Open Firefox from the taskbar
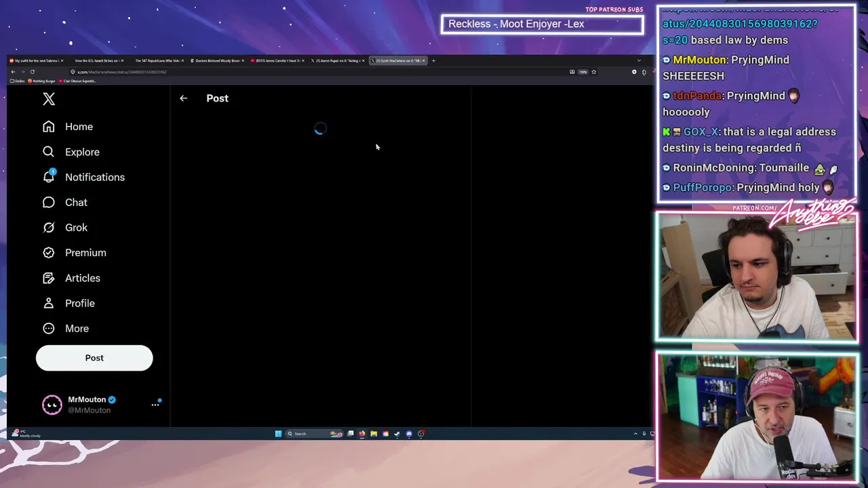The image size is (868, 488). tap(362, 434)
